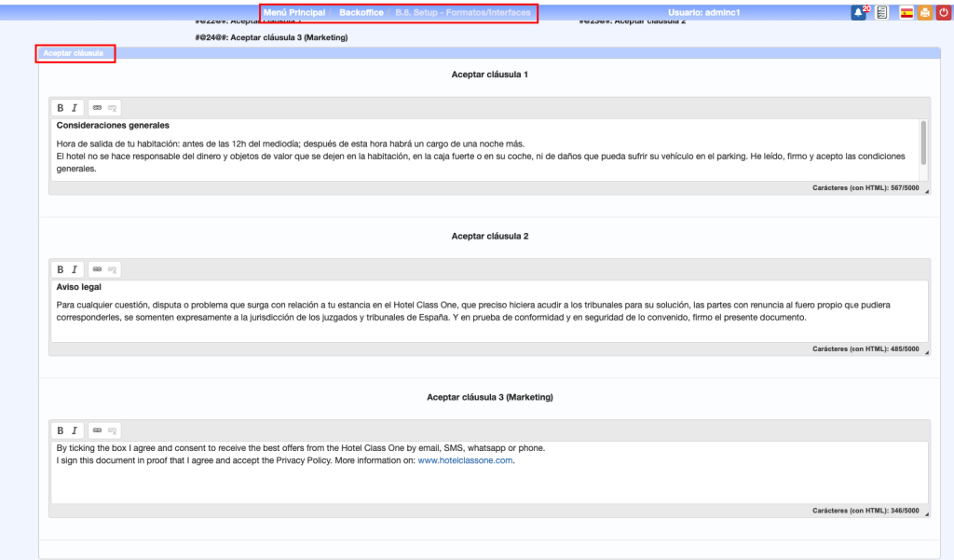This screenshot has height=560, width=954.
Task: Toggle italic in the cláusula 1 editor
Action: 75,108
